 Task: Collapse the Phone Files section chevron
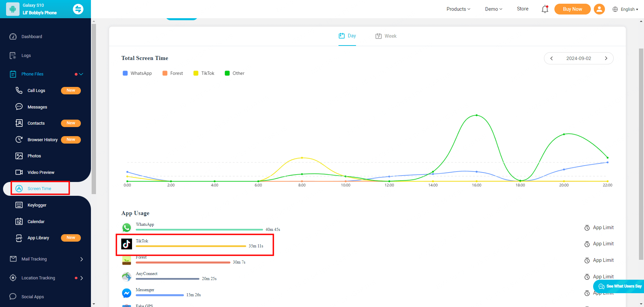pos(81,74)
